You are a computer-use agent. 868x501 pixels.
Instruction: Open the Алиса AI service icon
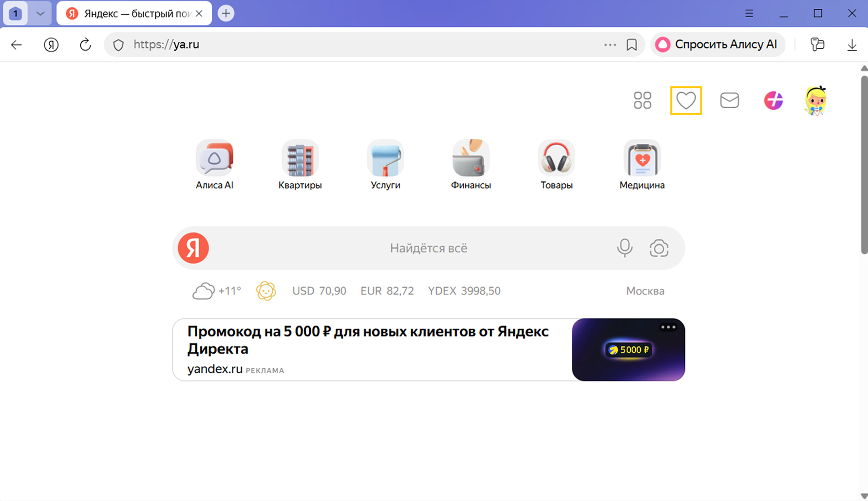click(214, 158)
